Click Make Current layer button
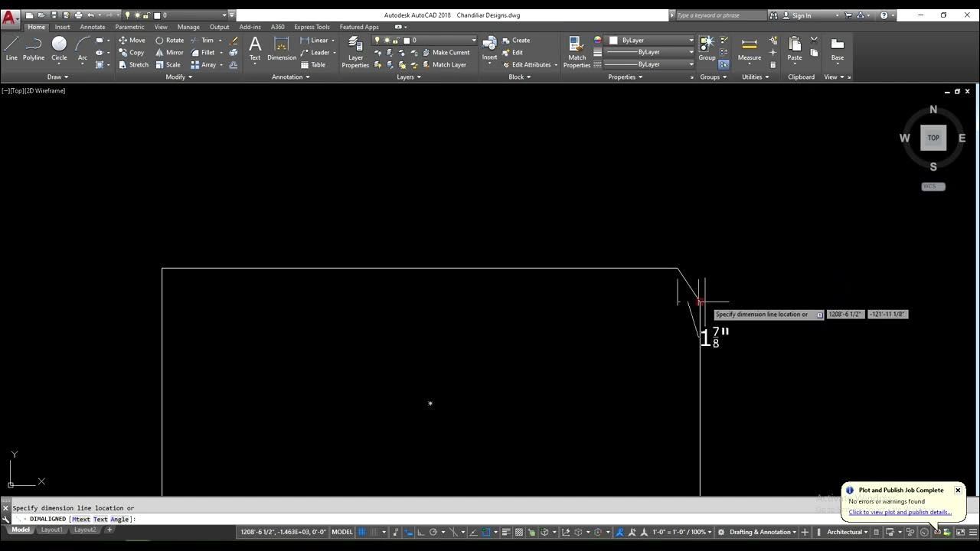 tap(446, 53)
